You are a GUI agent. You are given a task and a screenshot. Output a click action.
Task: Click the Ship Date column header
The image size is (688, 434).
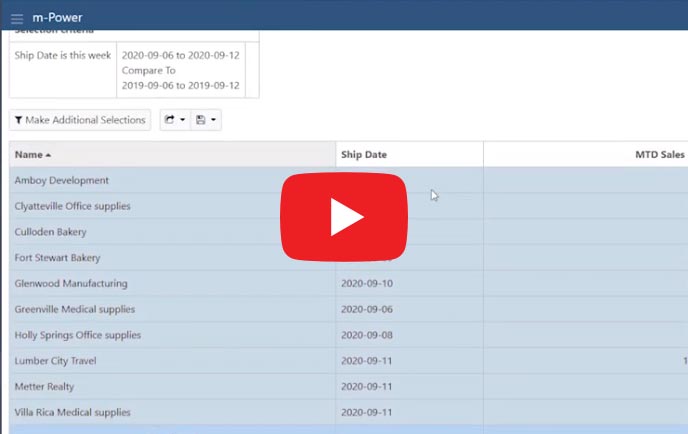pyautogui.click(x=363, y=155)
